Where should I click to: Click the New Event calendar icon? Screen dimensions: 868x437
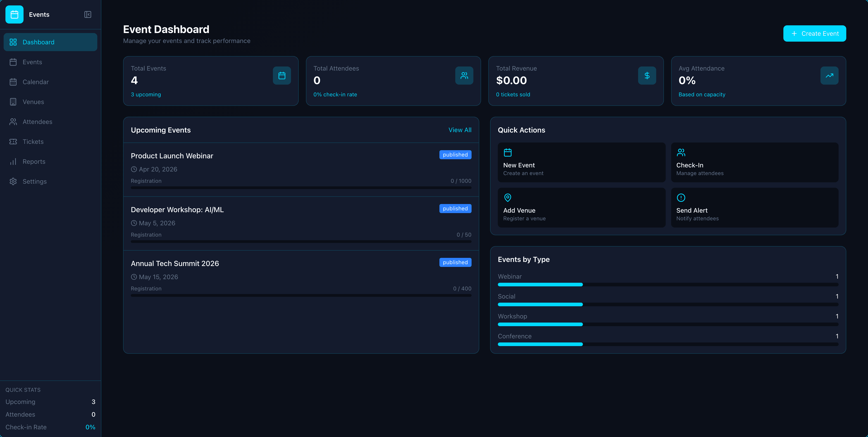point(508,153)
